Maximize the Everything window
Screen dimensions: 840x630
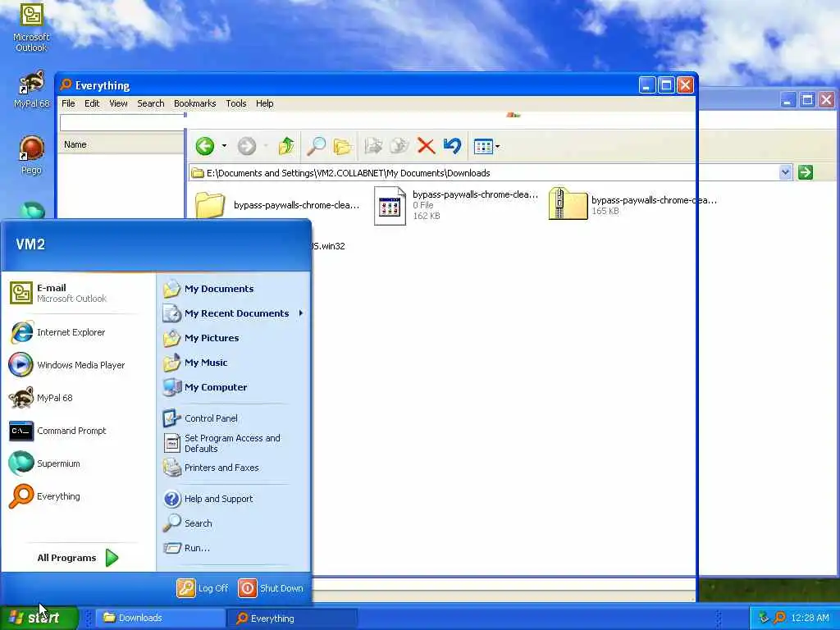coord(666,85)
